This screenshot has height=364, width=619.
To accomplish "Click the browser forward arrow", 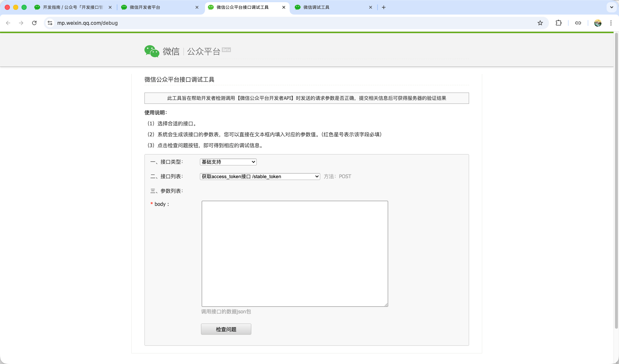I will click(x=21, y=23).
